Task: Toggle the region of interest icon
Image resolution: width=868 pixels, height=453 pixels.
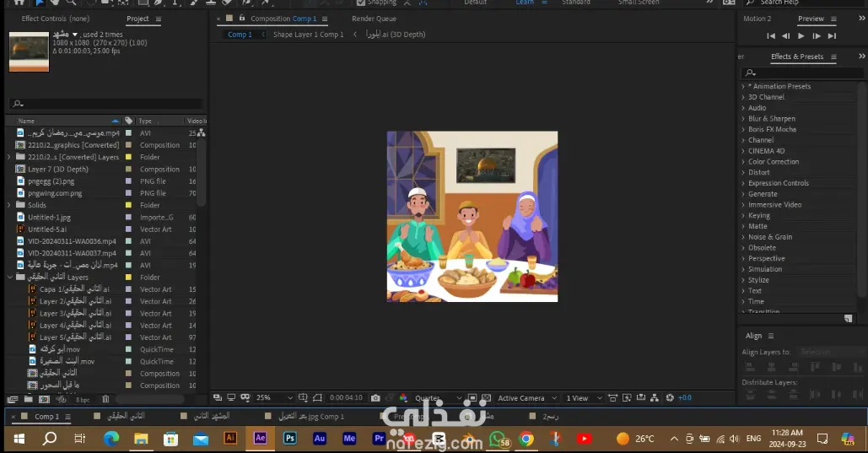Action: 472,397
